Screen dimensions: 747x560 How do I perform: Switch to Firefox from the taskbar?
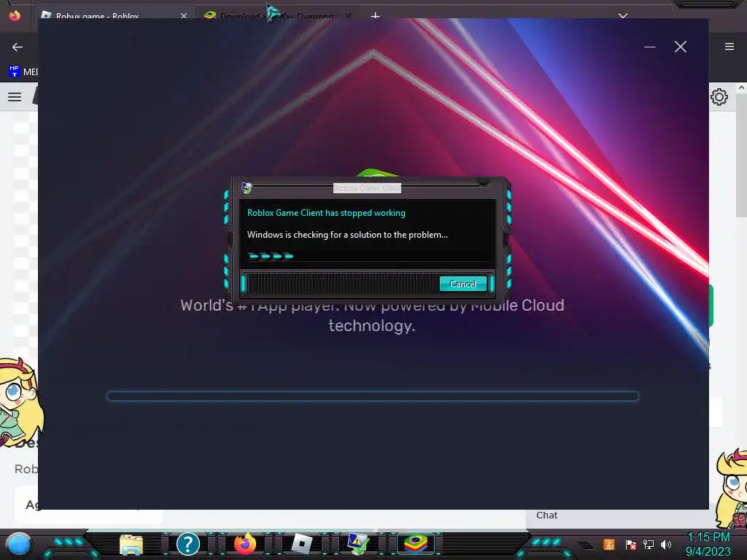(245, 544)
